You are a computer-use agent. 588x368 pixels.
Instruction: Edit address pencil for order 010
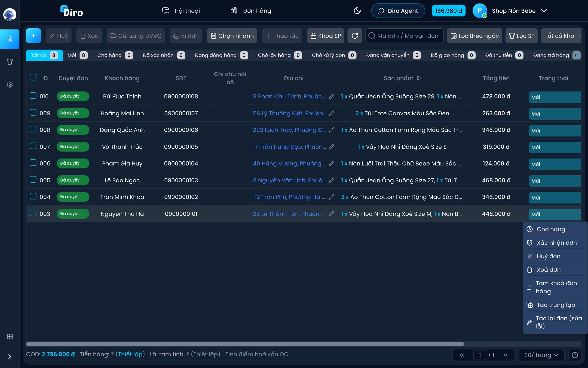coord(332,96)
